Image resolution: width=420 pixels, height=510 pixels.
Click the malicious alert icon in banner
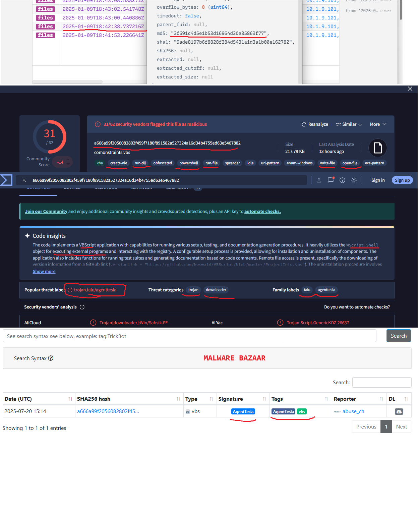(98, 124)
